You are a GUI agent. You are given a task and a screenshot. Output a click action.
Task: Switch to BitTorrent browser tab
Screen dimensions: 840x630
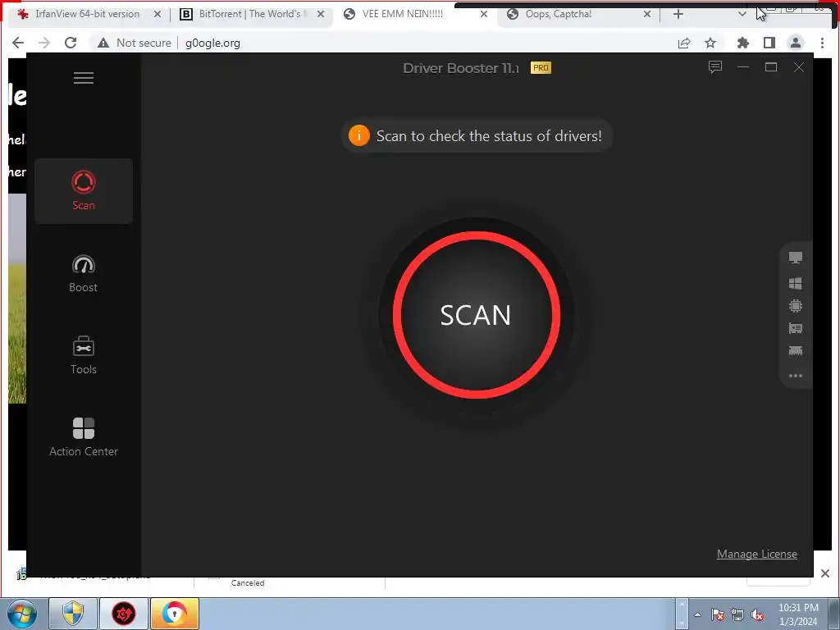(250, 14)
